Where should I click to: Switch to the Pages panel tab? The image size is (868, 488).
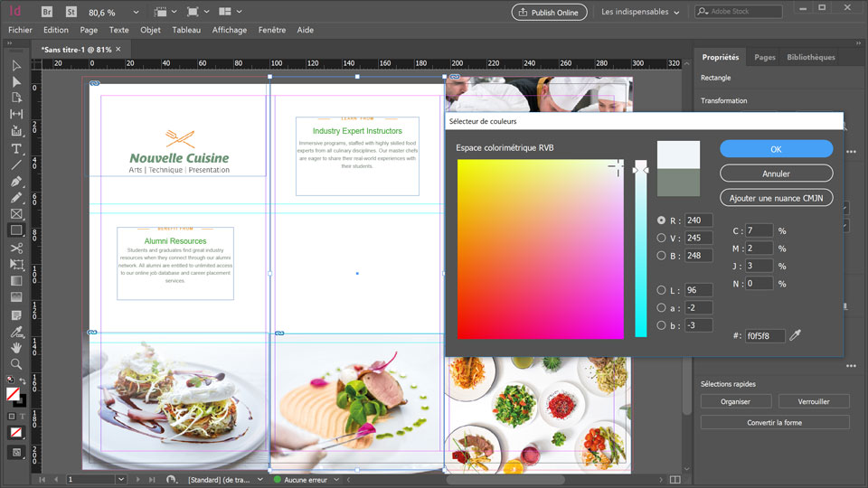[x=765, y=57]
